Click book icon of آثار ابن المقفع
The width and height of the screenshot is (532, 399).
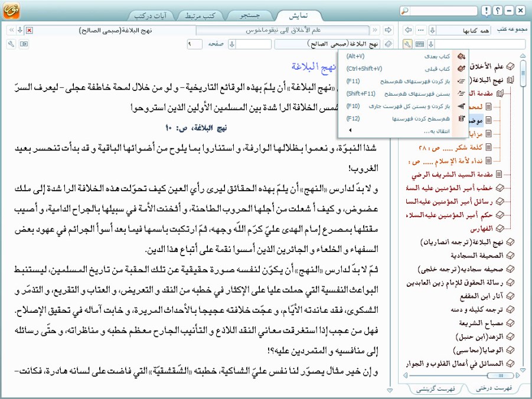pyautogui.click(x=510, y=296)
